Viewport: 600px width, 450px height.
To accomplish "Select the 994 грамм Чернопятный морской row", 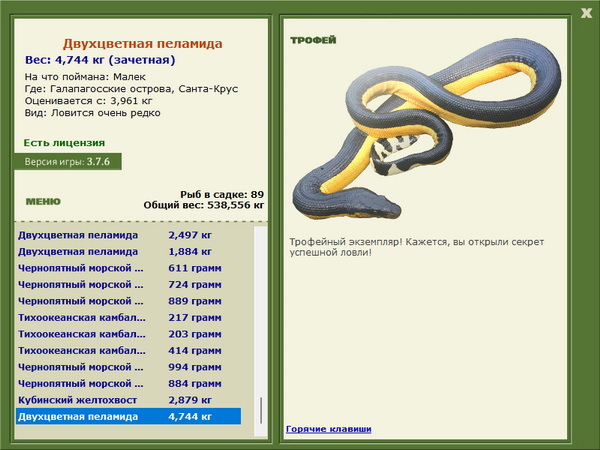I will [129, 367].
